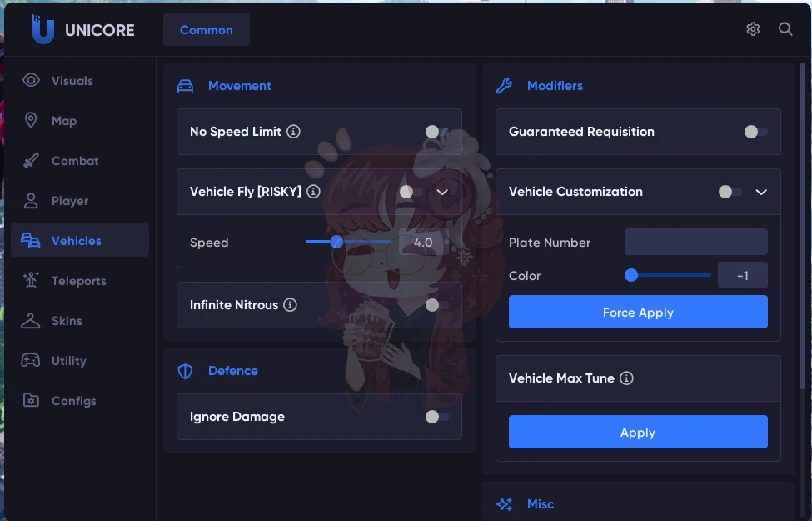This screenshot has height=521, width=812.
Task: Click info icon beside No Speed Limit
Action: click(294, 132)
